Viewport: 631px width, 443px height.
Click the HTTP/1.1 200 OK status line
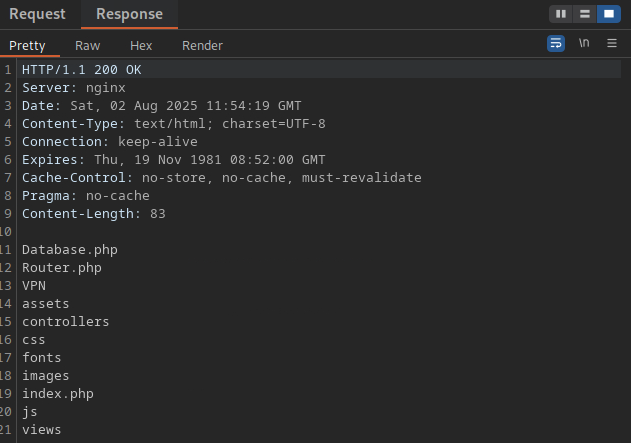coord(82,70)
